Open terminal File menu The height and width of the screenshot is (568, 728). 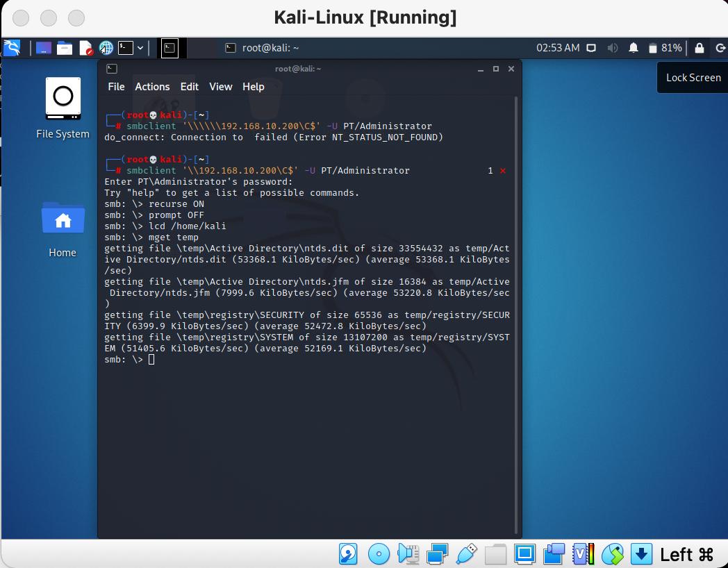pos(116,87)
